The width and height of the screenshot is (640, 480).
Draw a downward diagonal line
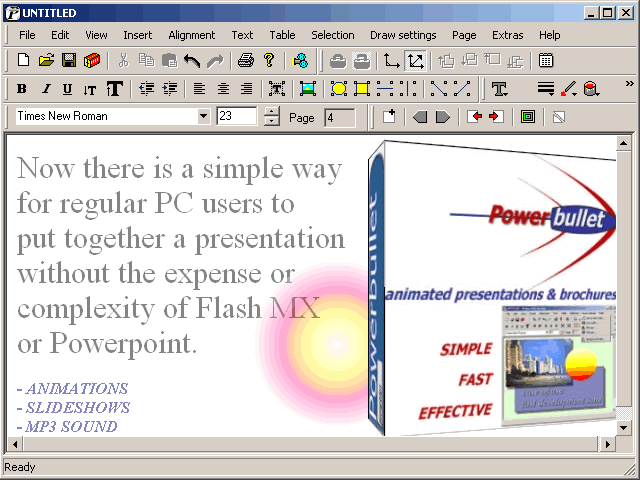click(439, 89)
